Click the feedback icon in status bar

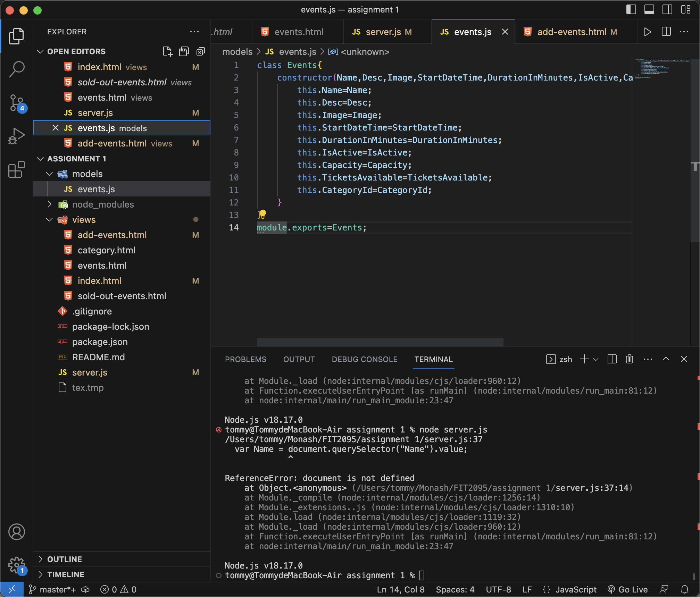[664, 589]
